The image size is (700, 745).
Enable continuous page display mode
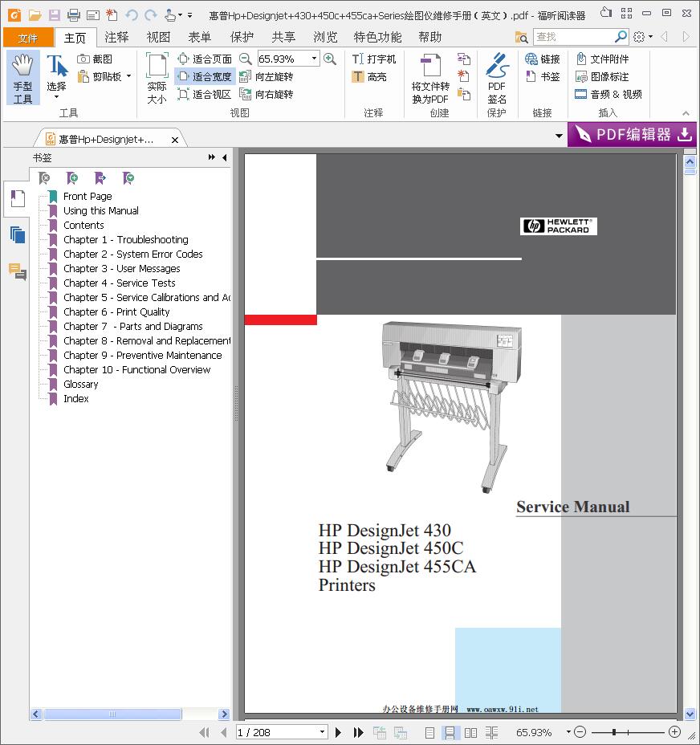click(x=450, y=733)
